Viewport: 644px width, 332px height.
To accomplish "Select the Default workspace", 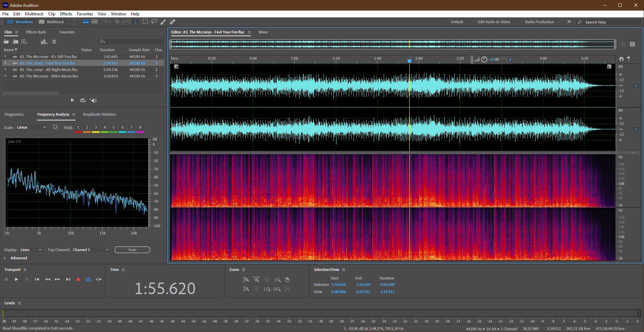I will [457, 22].
